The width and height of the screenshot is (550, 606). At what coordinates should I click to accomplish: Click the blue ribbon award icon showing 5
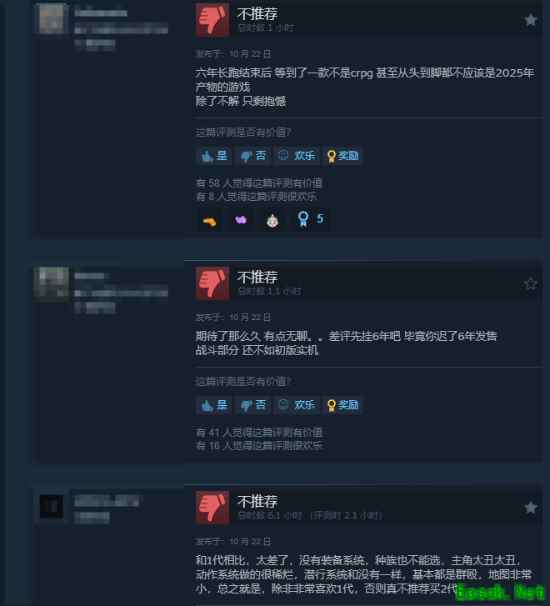coord(311,219)
